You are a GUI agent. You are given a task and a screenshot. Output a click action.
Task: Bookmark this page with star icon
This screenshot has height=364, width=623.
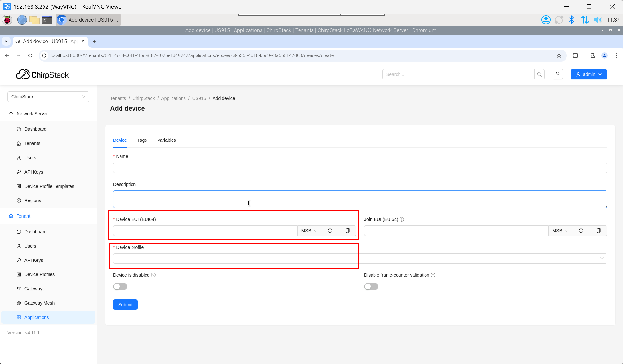click(559, 55)
